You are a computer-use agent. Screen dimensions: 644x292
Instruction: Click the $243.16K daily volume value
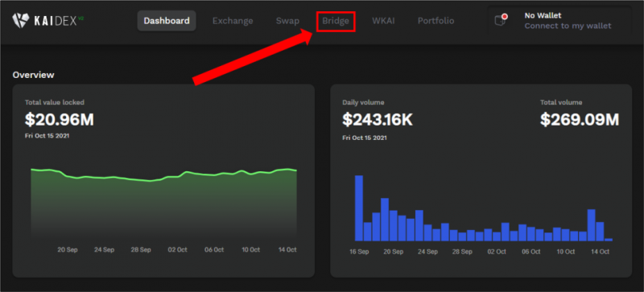tap(378, 120)
